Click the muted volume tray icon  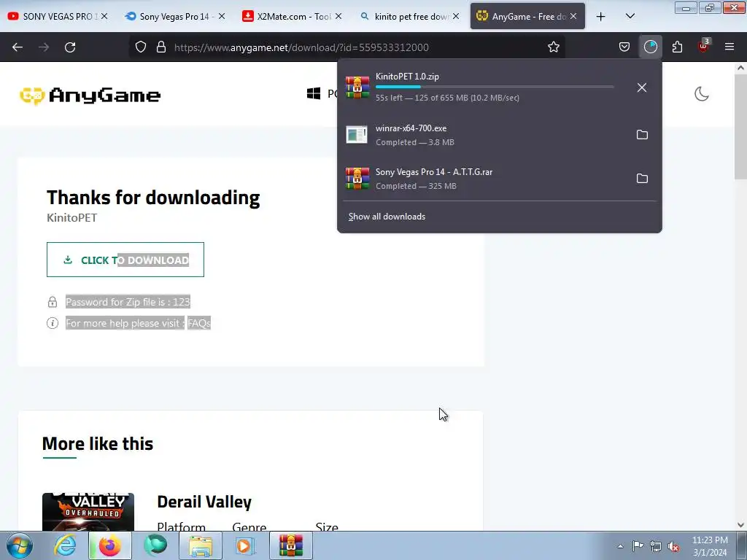tap(673, 546)
